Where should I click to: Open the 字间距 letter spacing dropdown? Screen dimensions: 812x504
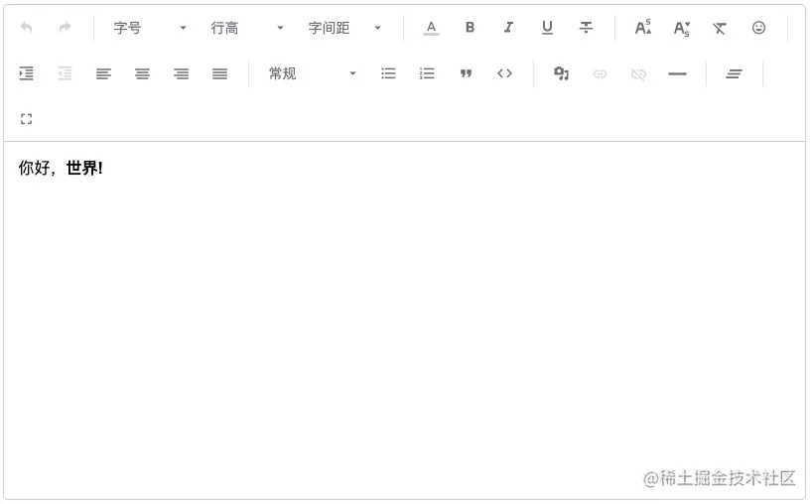[x=344, y=28]
